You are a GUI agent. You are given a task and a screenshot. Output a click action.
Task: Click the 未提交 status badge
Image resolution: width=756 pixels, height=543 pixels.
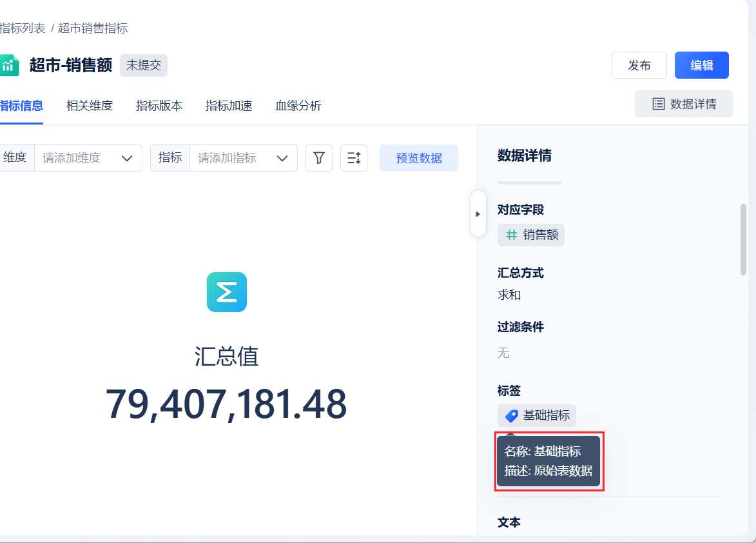point(144,66)
